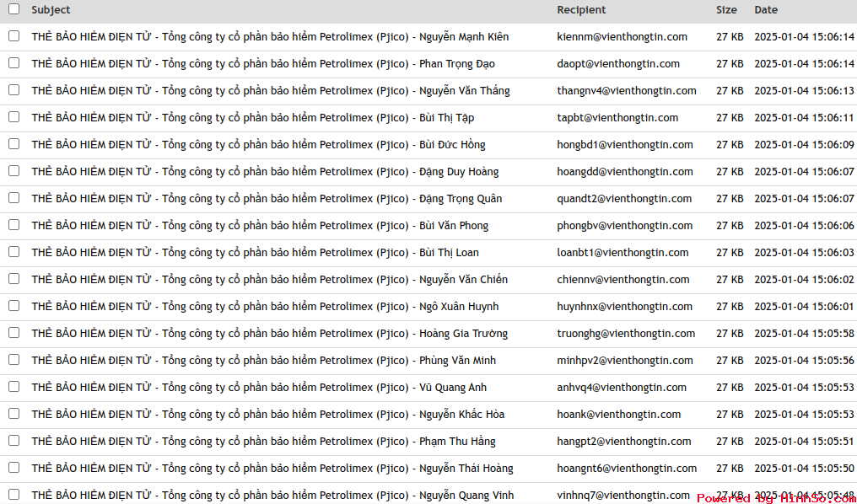Open the email subject for Ngô Xuân Huynh
Screen dimensions: 857x504
coord(265,307)
